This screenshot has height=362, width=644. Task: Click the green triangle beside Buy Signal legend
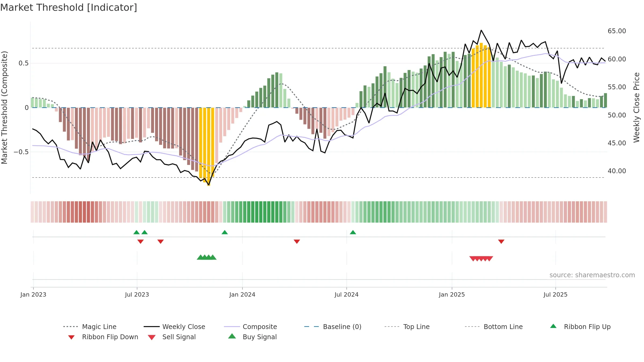point(232,336)
